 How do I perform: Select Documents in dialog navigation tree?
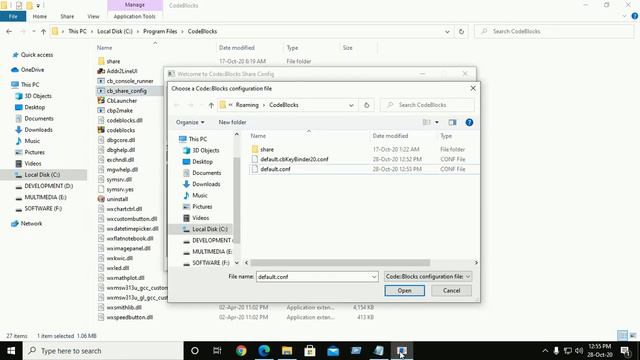(207, 173)
